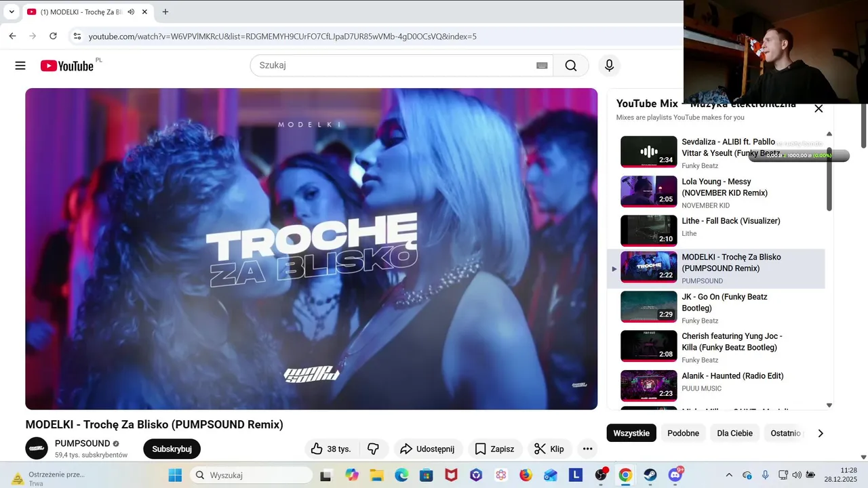The width and height of the screenshot is (868, 488).
Task: Play Alanik - Haunted (Radio Edit)
Action: point(715,386)
